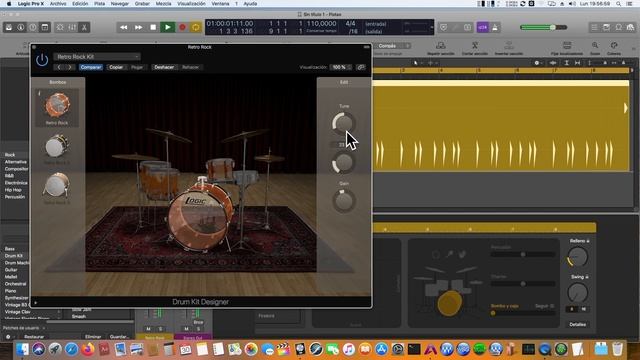This screenshot has width=640, height=360.
Task: Adjust the green master volume slider
Action: point(543,27)
